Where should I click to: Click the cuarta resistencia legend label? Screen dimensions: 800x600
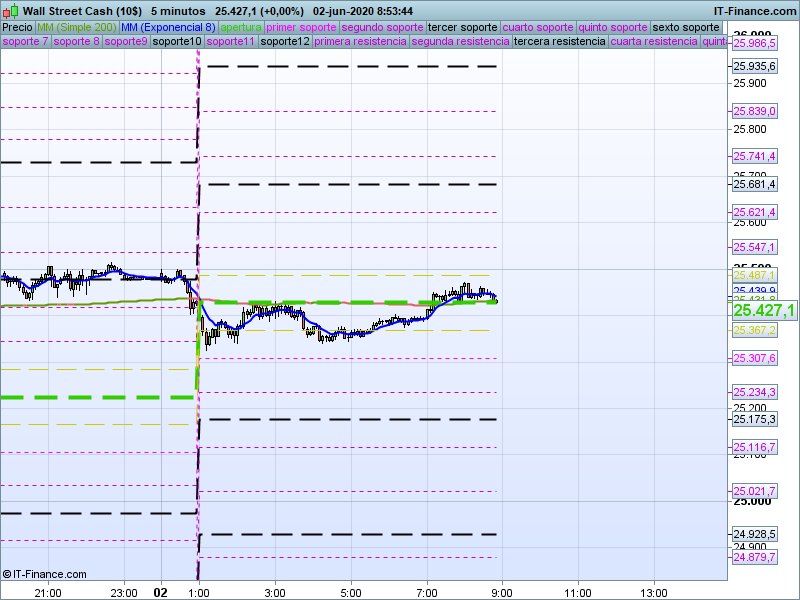pyautogui.click(x=654, y=42)
